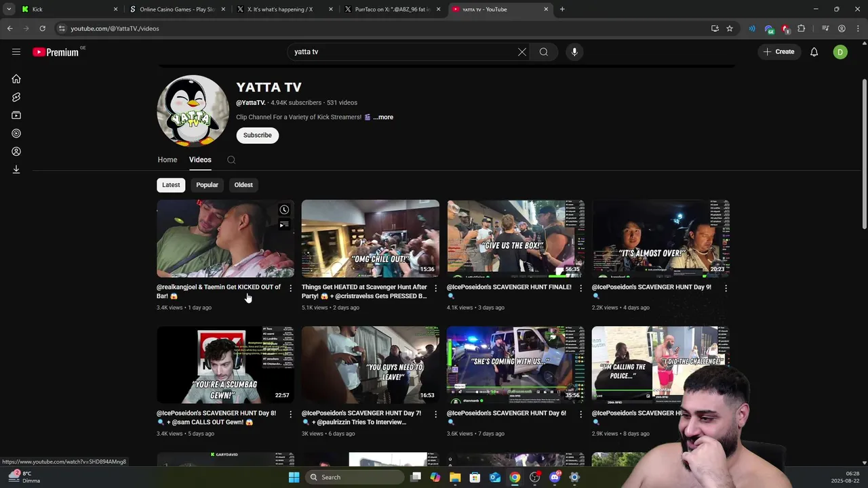Screen dimensions: 868x488
Task: Open Chrome media controls icon
Action: pyautogui.click(x=825, y=28)
